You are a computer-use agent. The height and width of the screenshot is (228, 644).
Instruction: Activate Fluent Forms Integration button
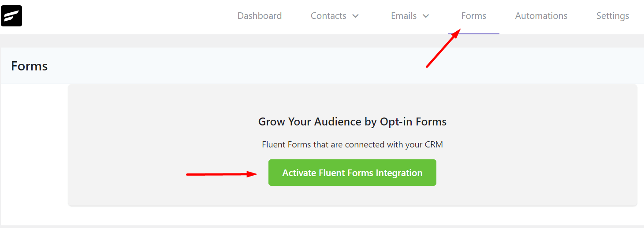(352, 173)
